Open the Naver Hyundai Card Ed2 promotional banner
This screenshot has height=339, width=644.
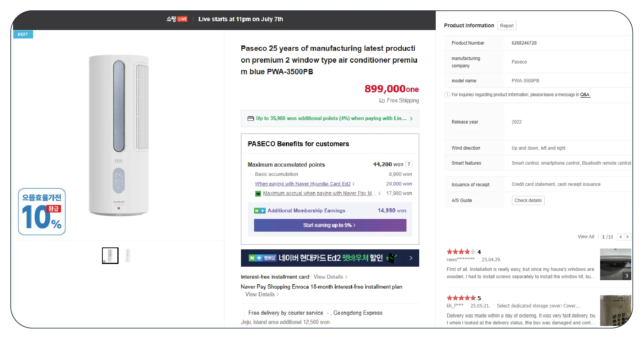(x=330, y=258)
